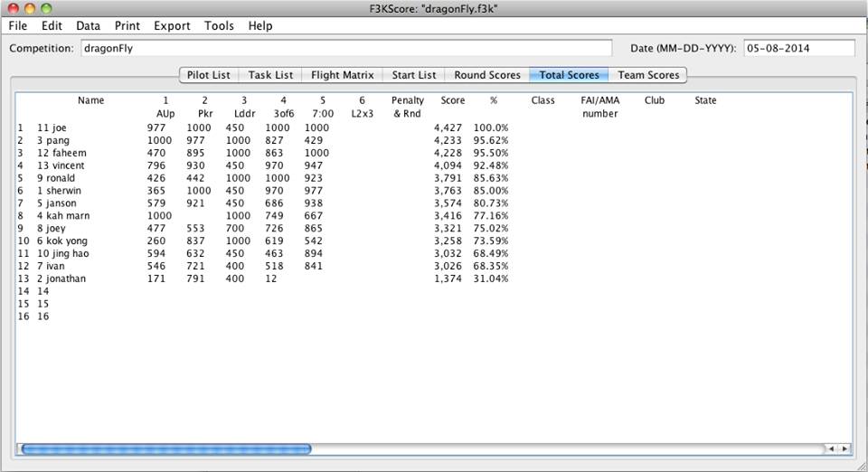Open the Data menu
Viewport: 868px width, 472px height.
pos(89,26)
